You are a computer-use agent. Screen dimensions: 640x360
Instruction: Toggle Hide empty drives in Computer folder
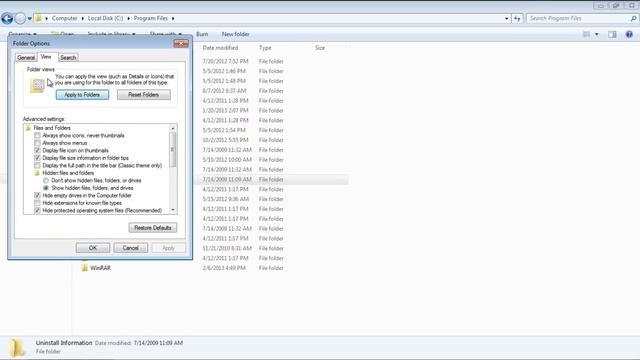click(37, 196)
